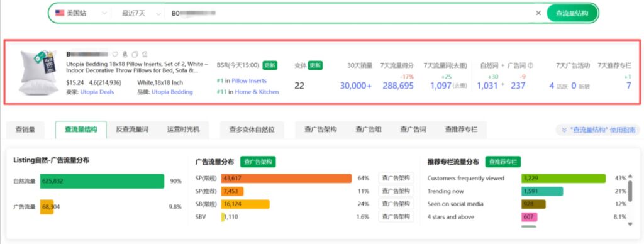
Task: Click the help question icon next to 广告词
Action: click(x=530, y=65)
